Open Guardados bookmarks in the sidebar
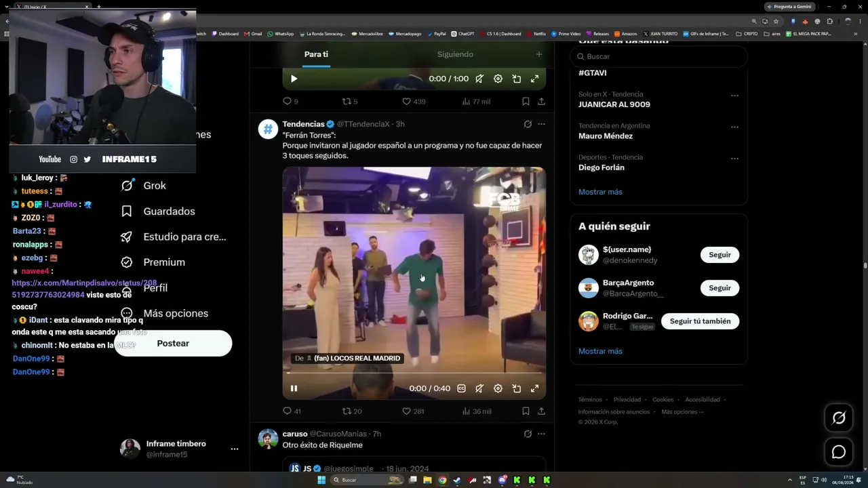This screenshot has width=868, height=488. click(x=157, y=211)
